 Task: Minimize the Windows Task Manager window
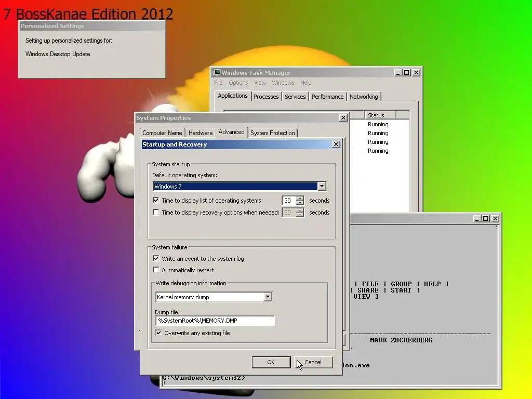[398, 73]
